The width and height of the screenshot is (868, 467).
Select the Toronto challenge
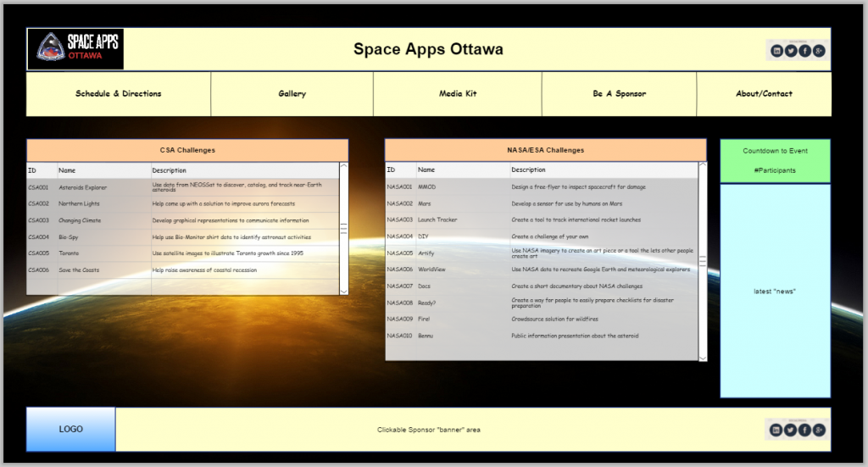tap(69, 253)
